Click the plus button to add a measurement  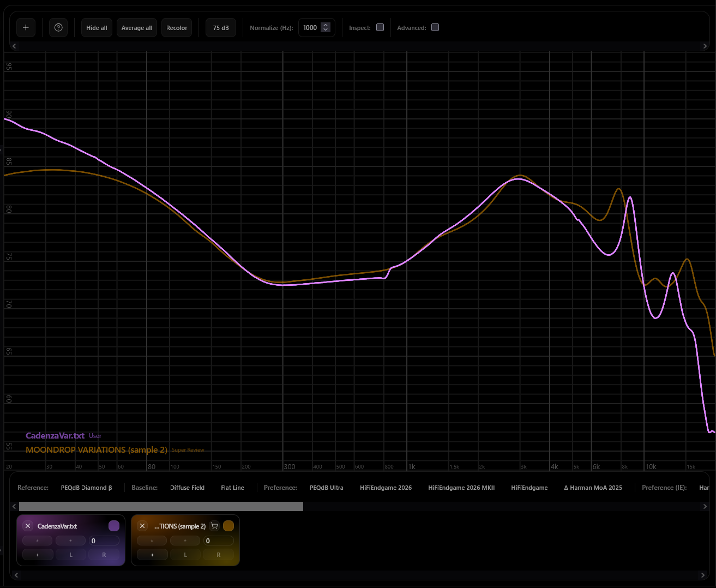(26, 28)
